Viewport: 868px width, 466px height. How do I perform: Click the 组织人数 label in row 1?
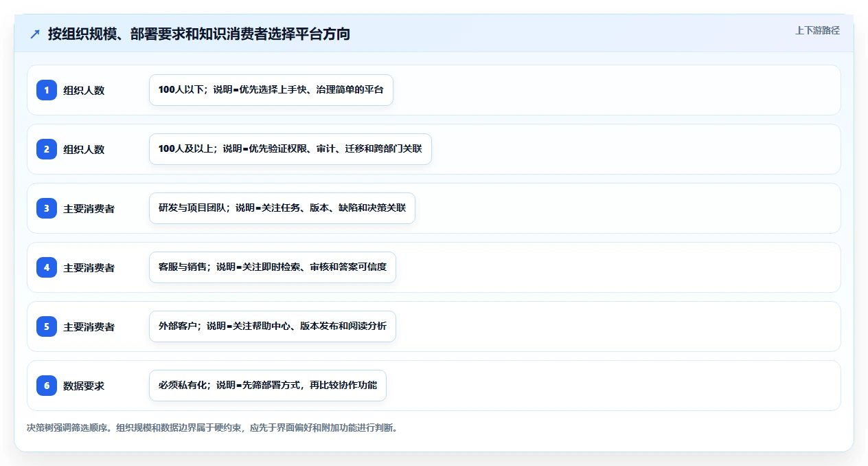(84, 90)
